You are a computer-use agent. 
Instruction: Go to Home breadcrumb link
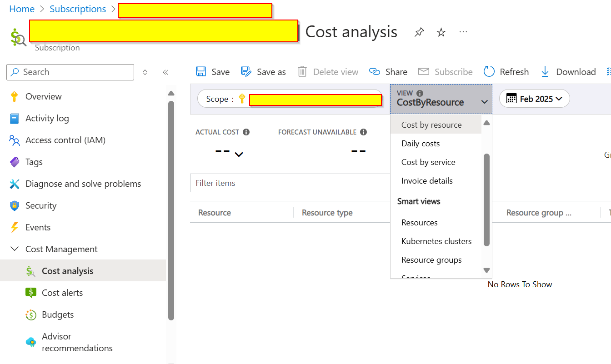pos(22,9)
